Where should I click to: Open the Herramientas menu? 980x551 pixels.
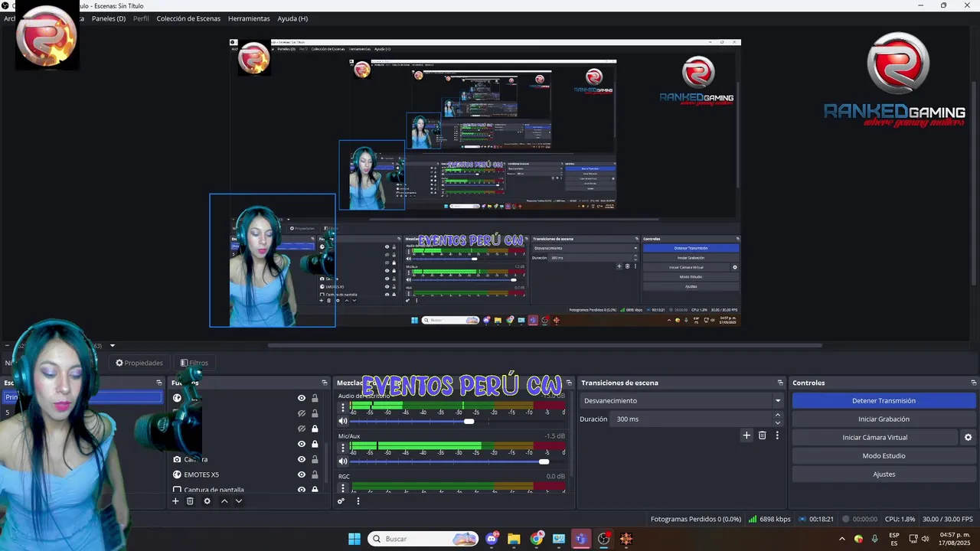(x=249, y=18)
